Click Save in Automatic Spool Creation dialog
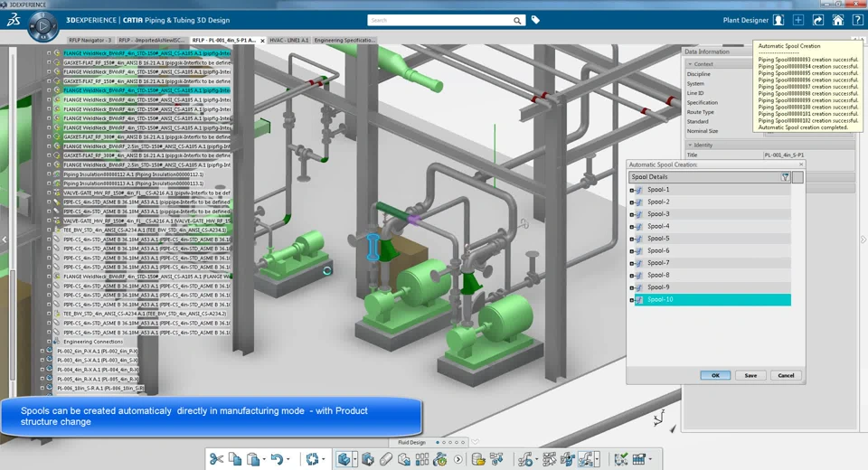Image resolution: width=868 pixels, height=470 pixels. point(750,375)
